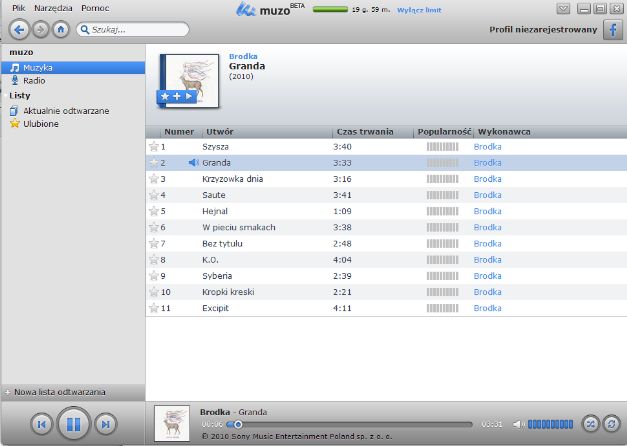Open the Narzędzia menu
The height and width of the screenshot is (446, 627).
(53, 8)
